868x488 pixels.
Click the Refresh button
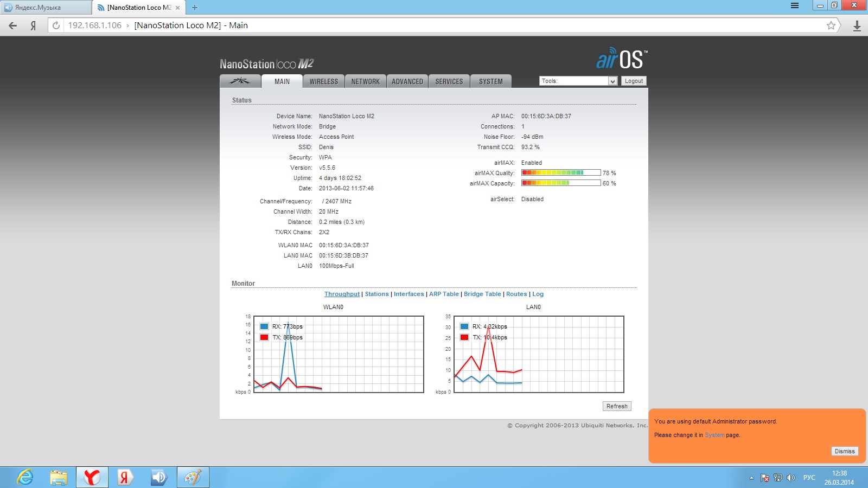click(x=617, y=406)
